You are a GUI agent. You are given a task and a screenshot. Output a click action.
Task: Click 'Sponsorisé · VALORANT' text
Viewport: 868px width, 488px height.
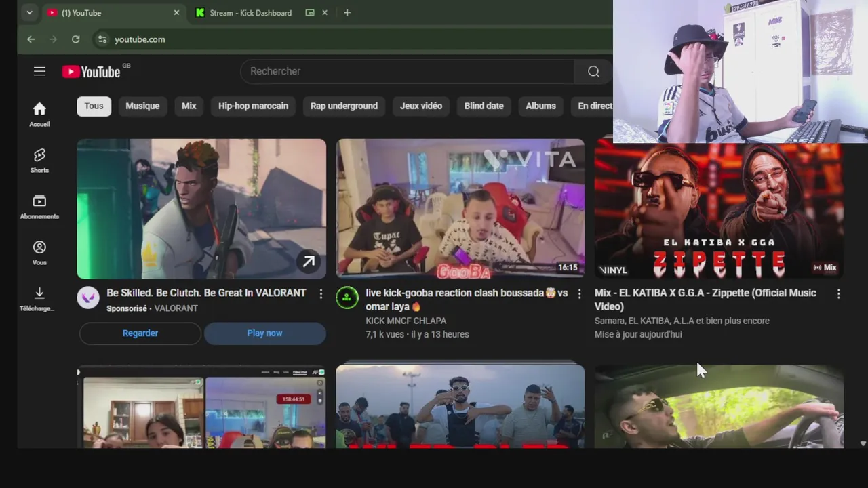tap(152, 308)
